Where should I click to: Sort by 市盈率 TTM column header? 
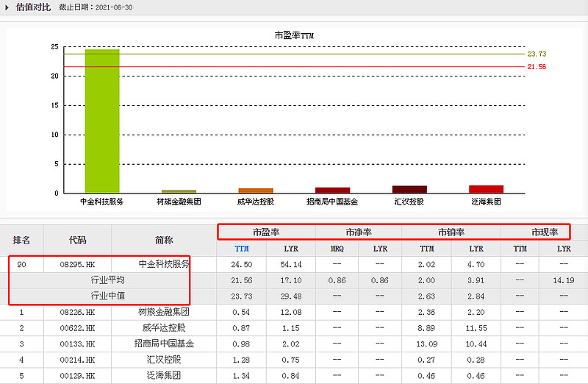click(242, 249)
